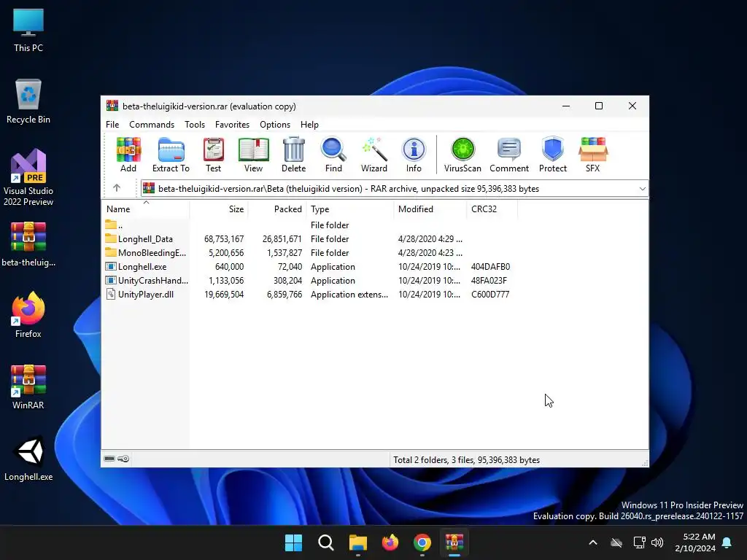Select the parent '..' folder row

pyautogui.click(x=309, y=225)
